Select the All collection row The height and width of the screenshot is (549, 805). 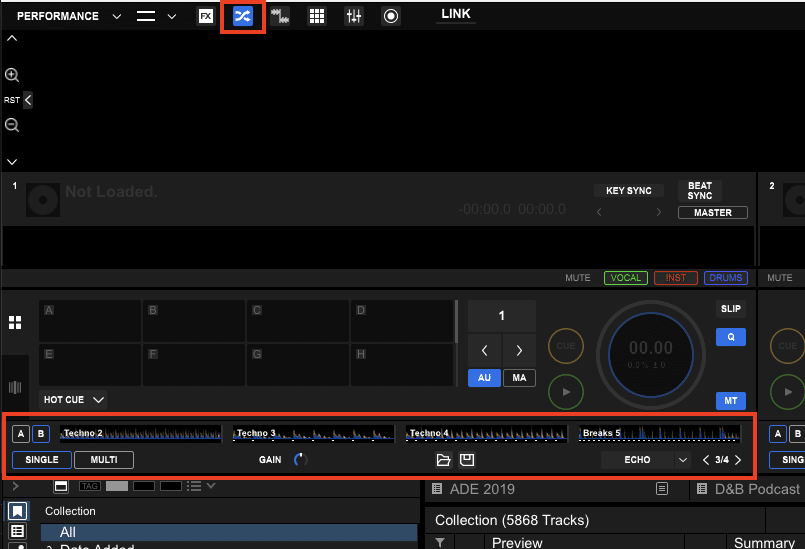click(229, 532)
